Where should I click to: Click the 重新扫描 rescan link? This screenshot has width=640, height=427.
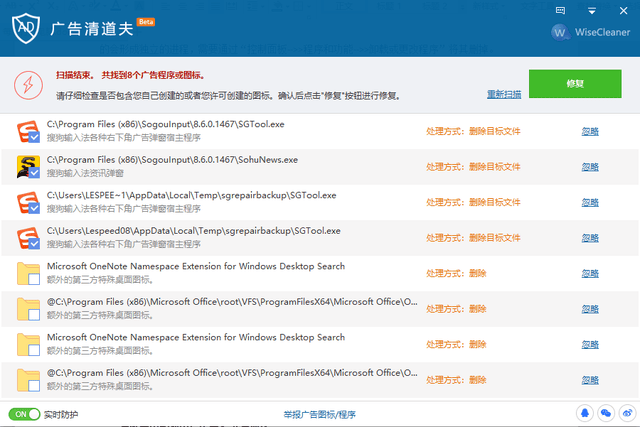click(x=504, y=94)
